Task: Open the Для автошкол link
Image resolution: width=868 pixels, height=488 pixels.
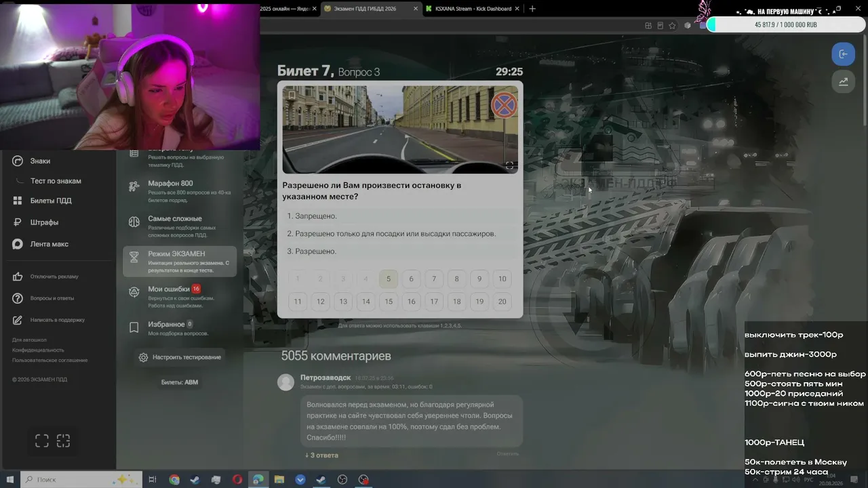Action: (29, 340)
